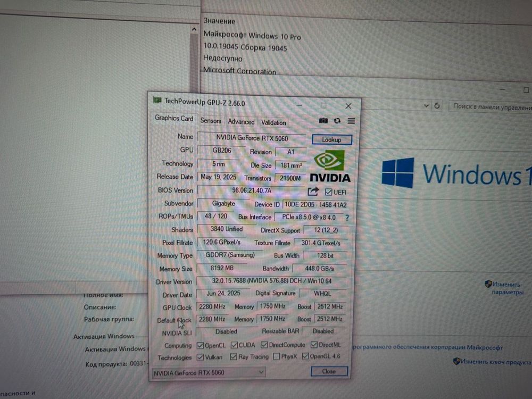532x399 pixels.
Task: Click the Release Date value May 19, 2025
Action: click(218, 177)
